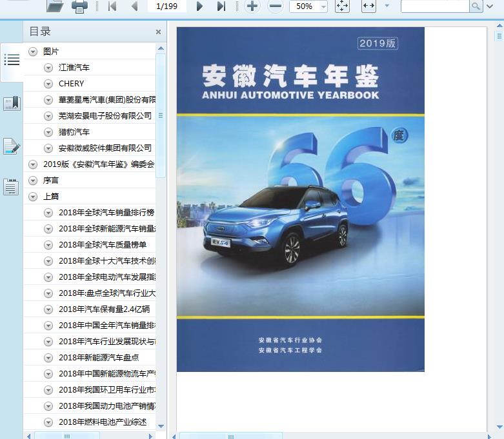Open the CHERY outline entry
504x439 pixels.
coord(71,84)
